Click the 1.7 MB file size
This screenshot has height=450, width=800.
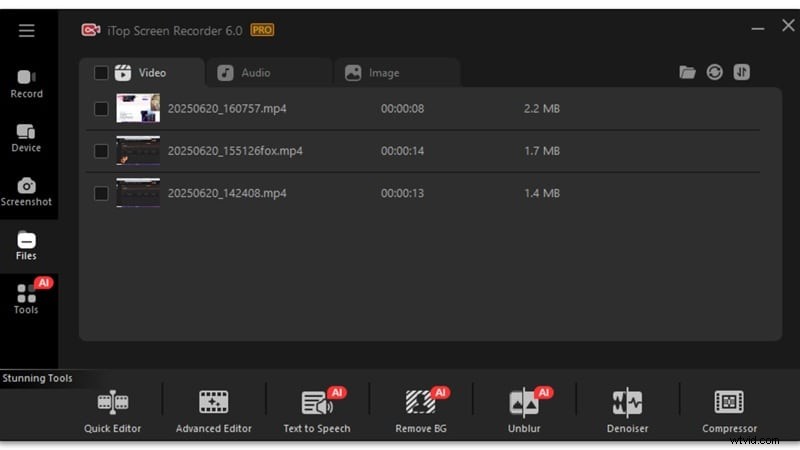coord(542,151)
